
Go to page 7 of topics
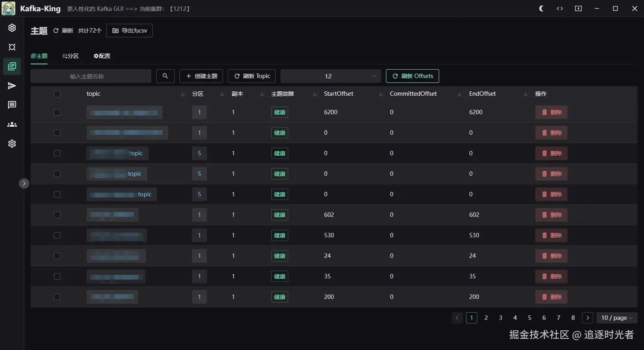[559, 318]
